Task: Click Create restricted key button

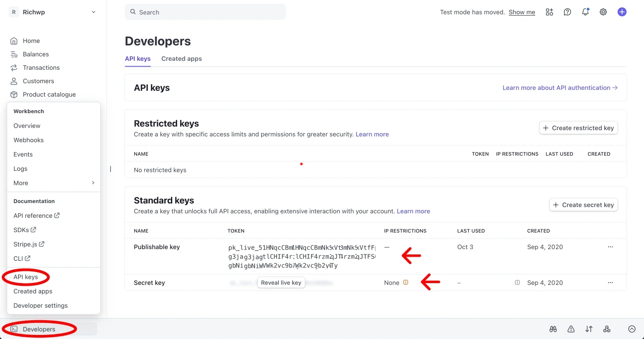Action: tap(578, 128)
